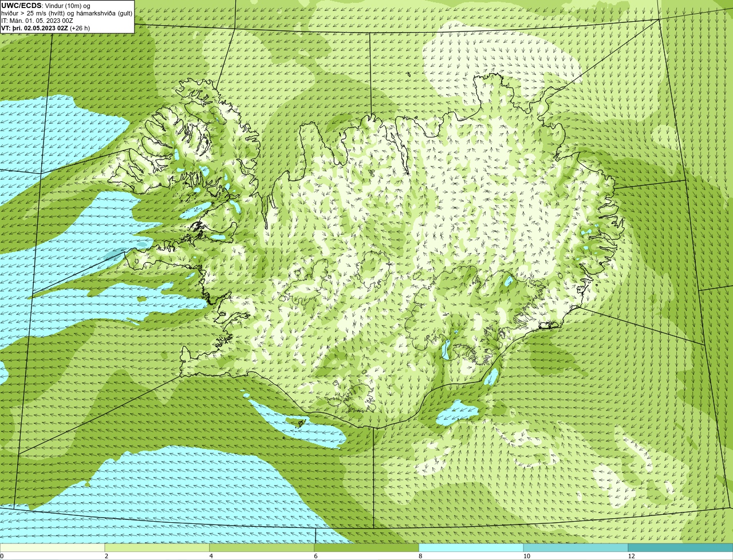Screen dimensions: 733x560
Task: Click the darkest teal legend segment above 12
Action: tap(680, 548)
